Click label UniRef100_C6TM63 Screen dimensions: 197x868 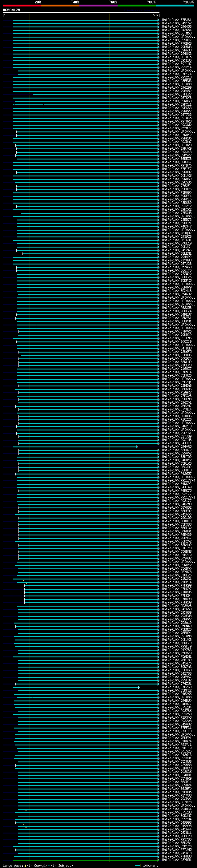point(176,33)
